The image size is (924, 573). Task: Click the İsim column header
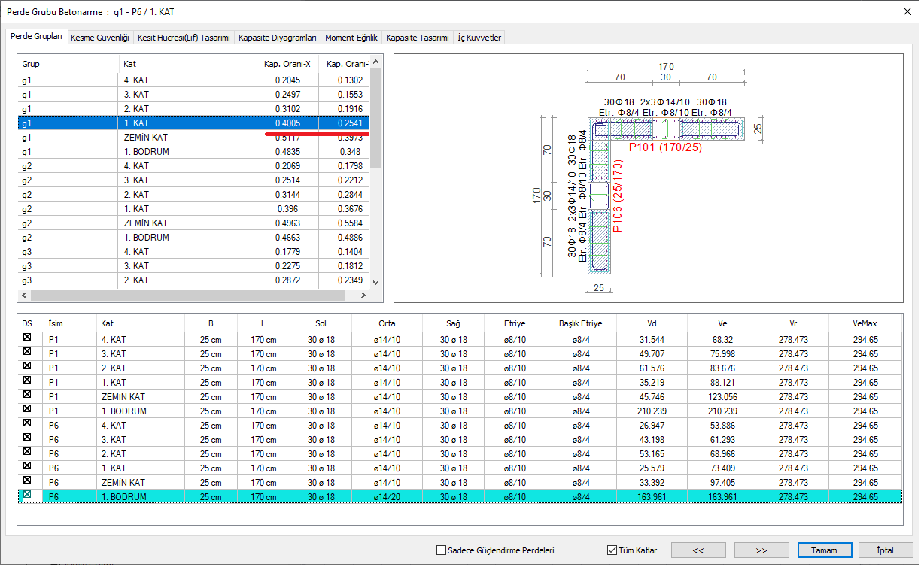[70, 323]
